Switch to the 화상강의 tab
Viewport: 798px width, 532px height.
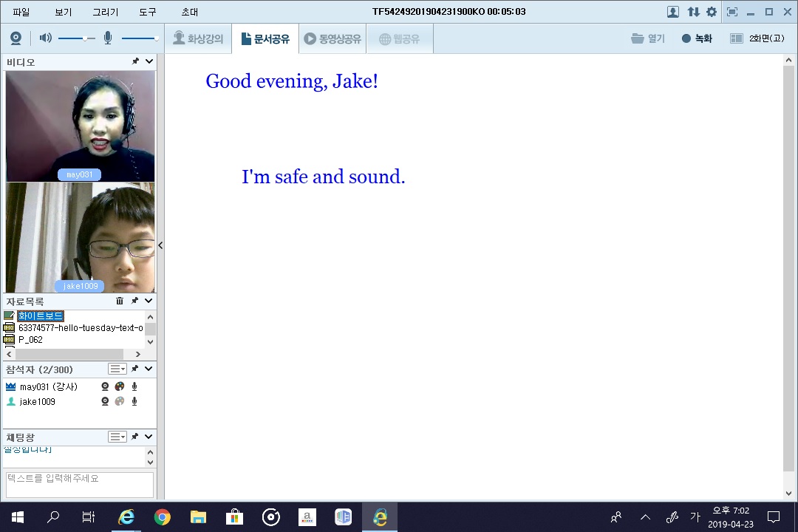(198, 38)
